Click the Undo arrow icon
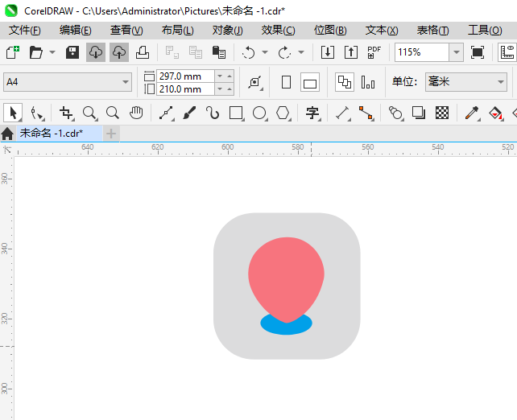The width and height of the screenshot is (517, 420). [248, 52]
